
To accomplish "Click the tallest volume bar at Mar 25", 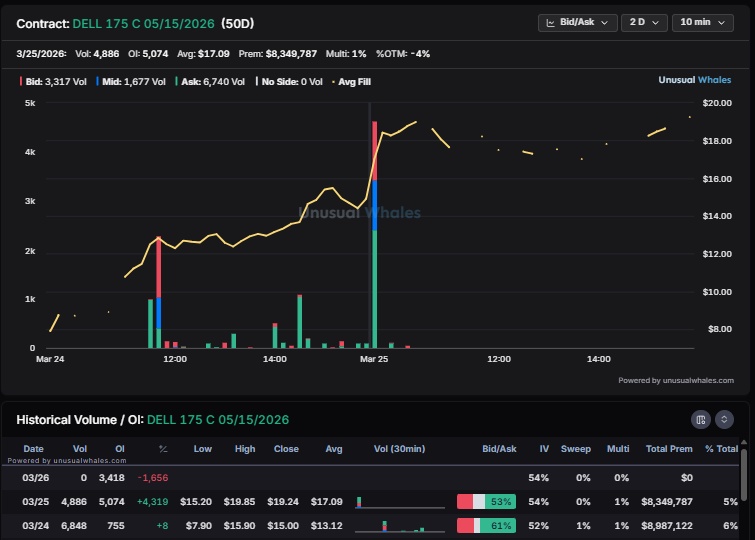I will pos(375,235).
